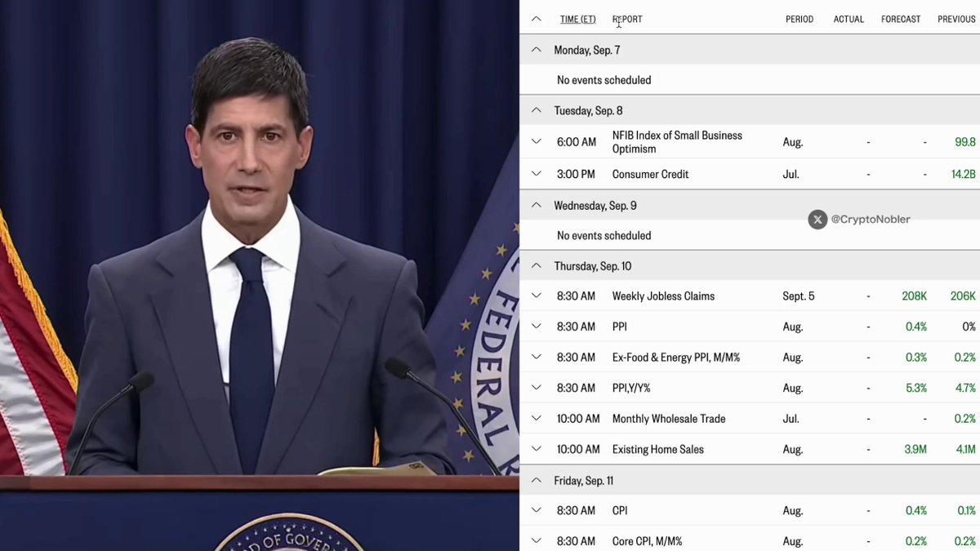The height and width of the screenshot is (551, 980).
Task: Click Monday's No events scheduled text
Action: pos(604,80)
